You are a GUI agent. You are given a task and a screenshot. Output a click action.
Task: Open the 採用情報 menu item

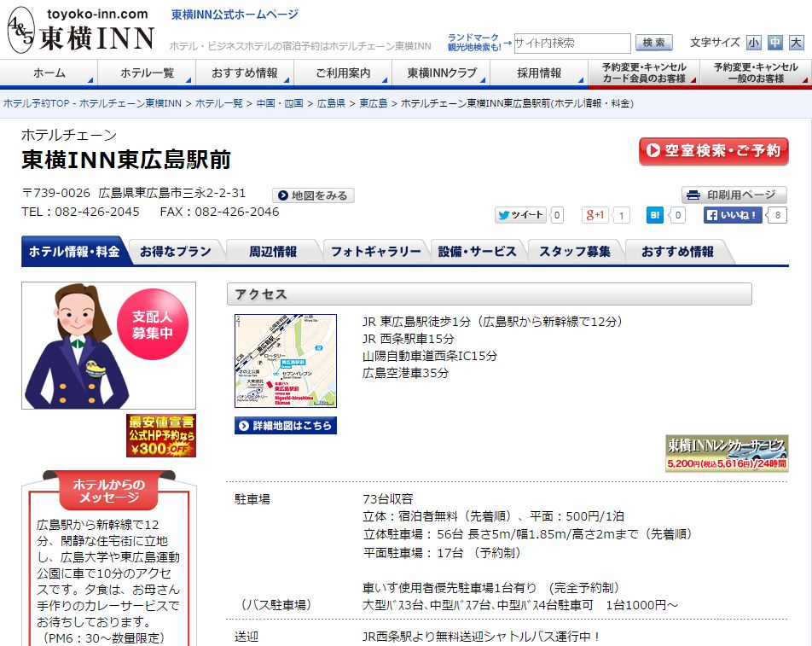coord(539,73)
